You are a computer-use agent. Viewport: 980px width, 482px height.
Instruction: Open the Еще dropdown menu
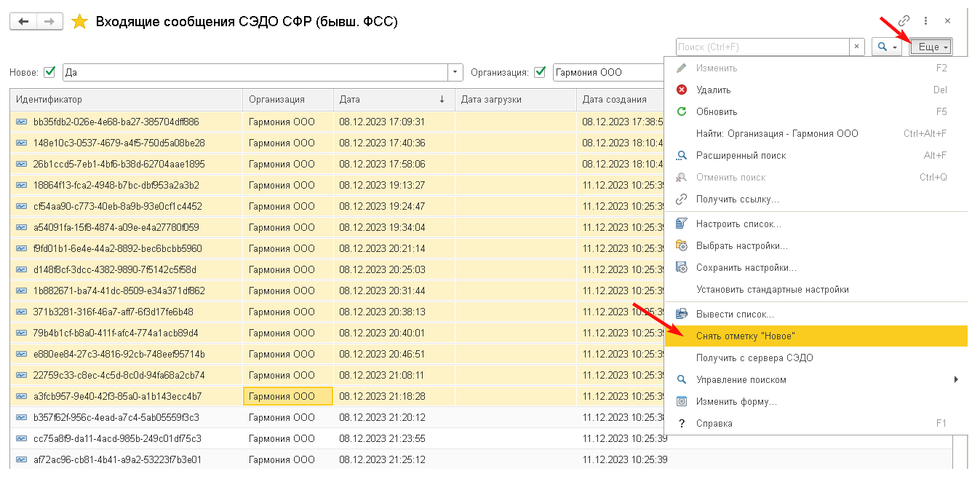[x=931, y=47]
